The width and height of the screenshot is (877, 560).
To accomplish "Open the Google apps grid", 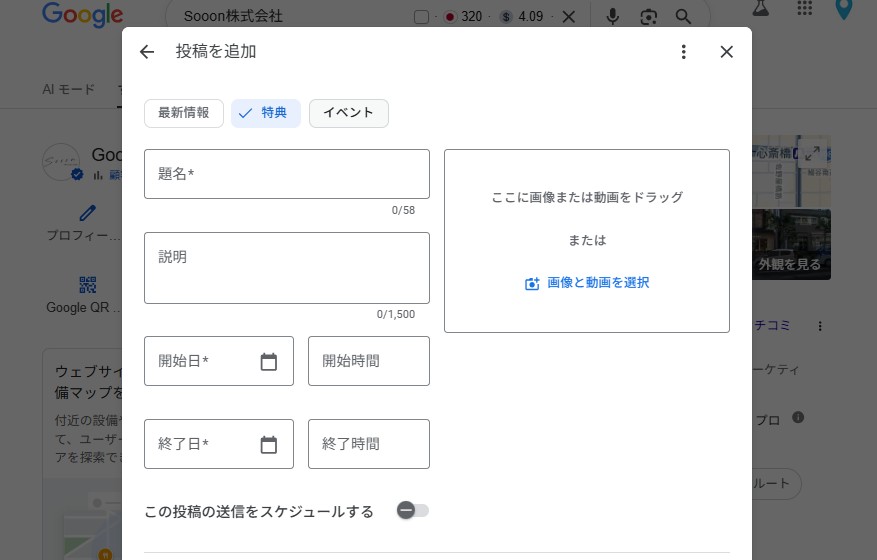I will click(x=804, y=8).
